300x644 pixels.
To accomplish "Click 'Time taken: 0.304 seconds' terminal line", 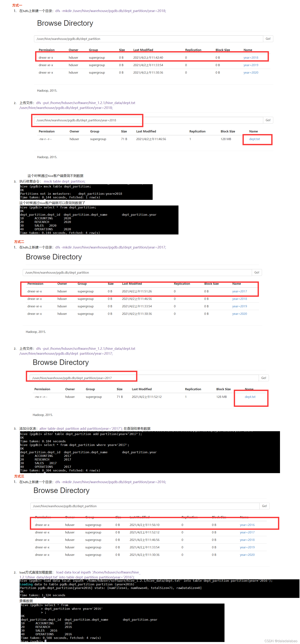I will pos(60,471).
